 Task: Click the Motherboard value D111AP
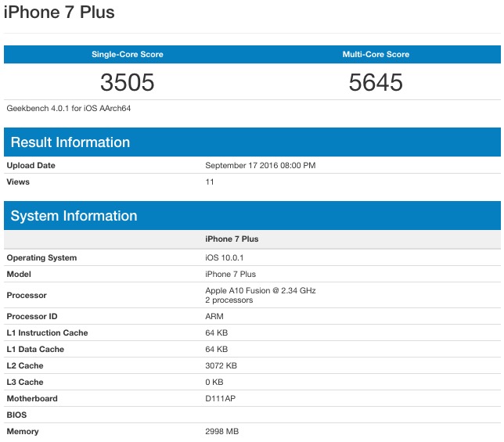(220, 399)
